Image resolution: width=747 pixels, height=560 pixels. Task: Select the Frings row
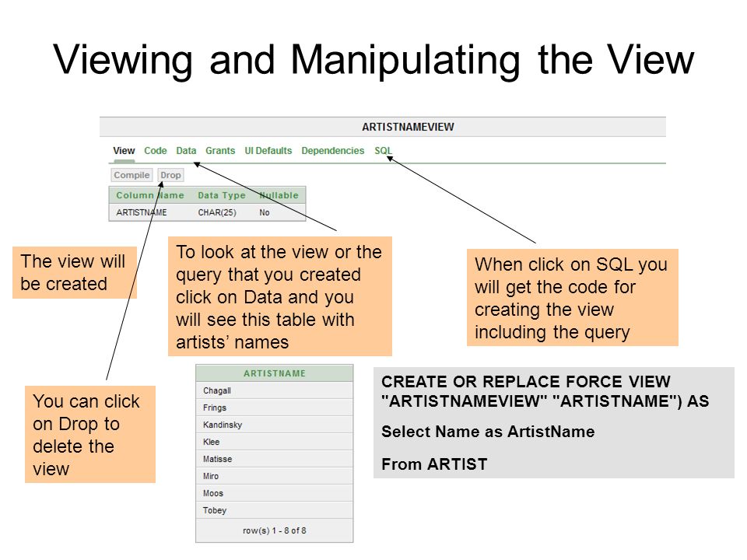coord(275,408)
